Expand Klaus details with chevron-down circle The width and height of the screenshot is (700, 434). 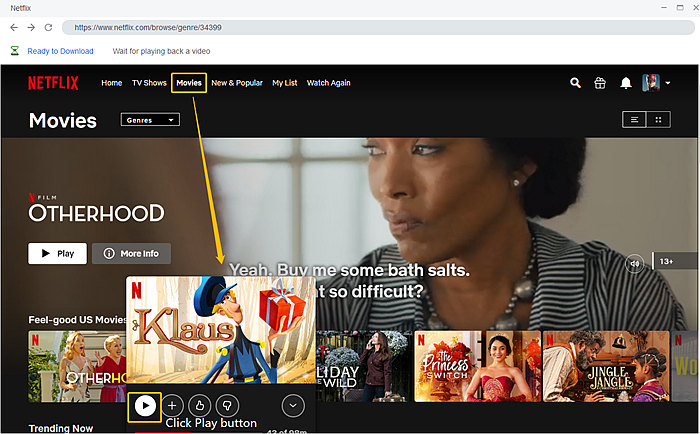coord(293,406)
